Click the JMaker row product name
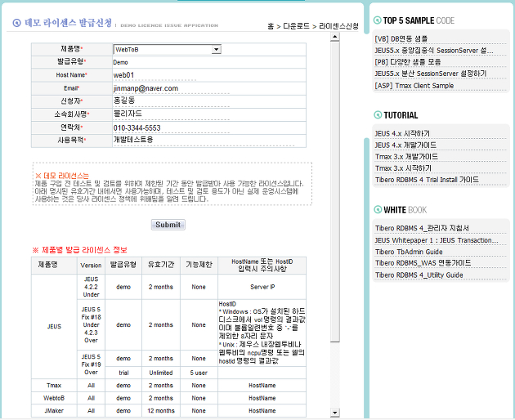 click(x=54, y=410)
